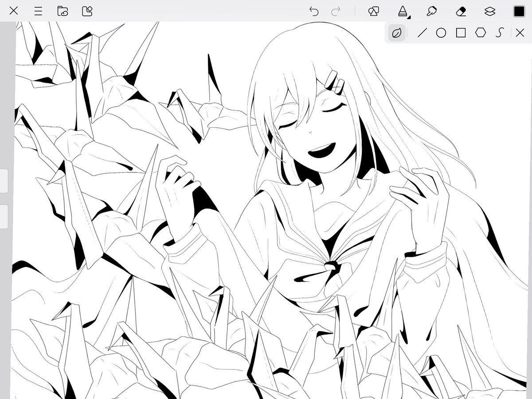The image size is (532, 399).
Task: Choose the hexagon polygon shape
Action: [x=481, y=32]
